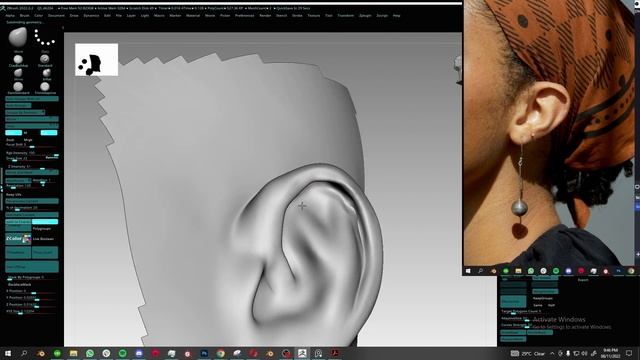
Task: Select the ClayBuildup brush
Action: pos(18,60)
